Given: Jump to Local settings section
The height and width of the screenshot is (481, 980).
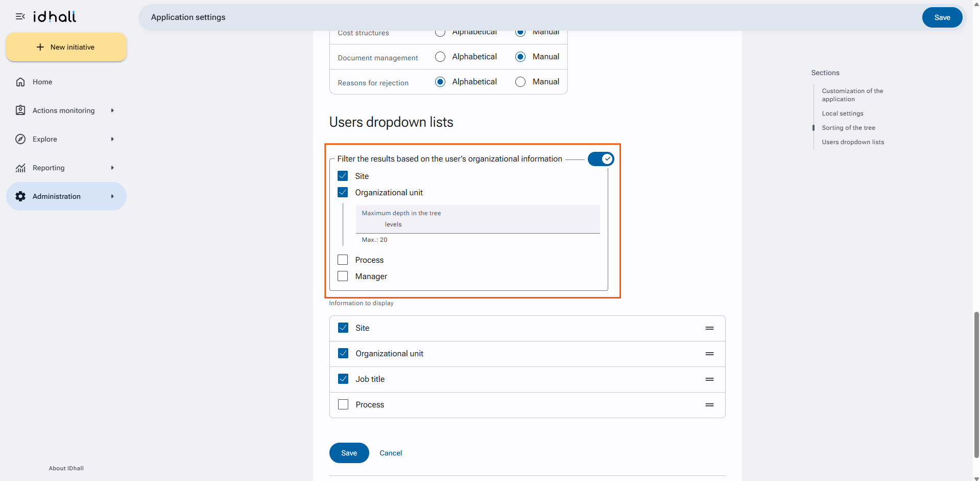Looking at the screenshot, I should coord(843,113).
